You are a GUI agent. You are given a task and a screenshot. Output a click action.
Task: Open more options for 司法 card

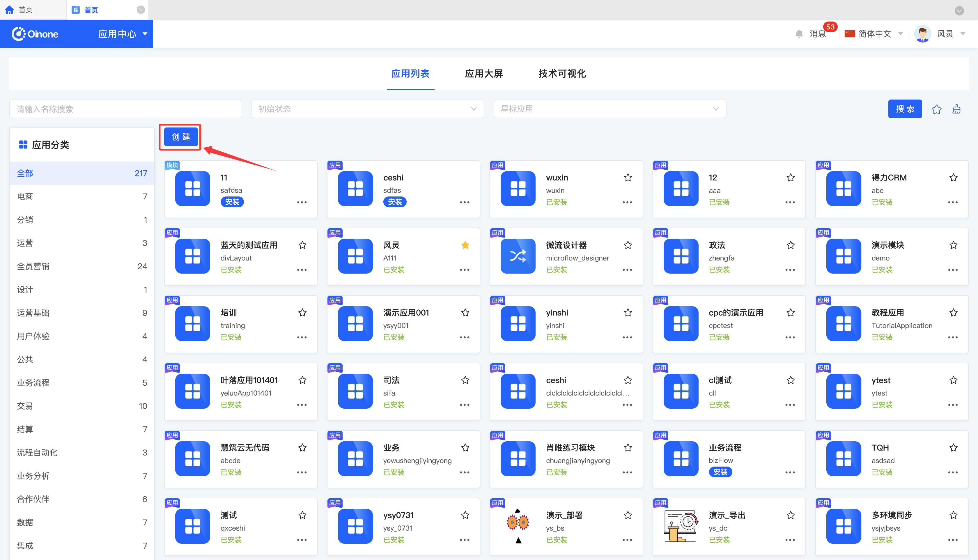point(465,405)
